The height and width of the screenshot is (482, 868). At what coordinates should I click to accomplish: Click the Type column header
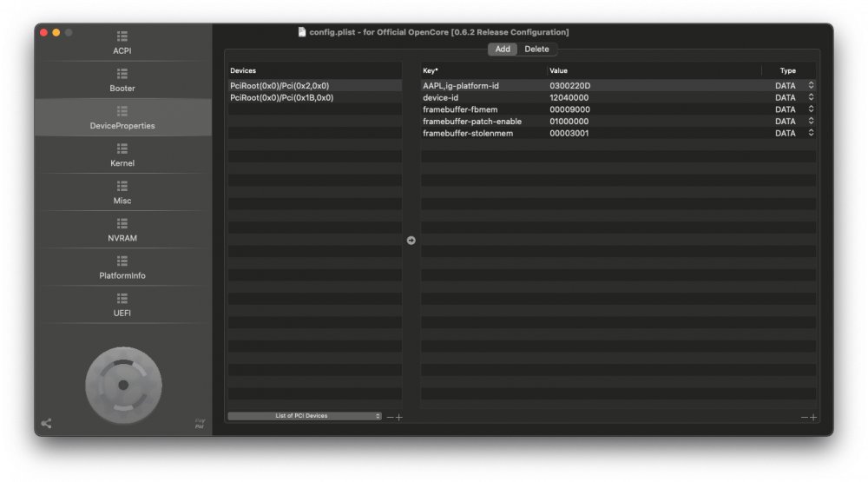coord(788,70)
